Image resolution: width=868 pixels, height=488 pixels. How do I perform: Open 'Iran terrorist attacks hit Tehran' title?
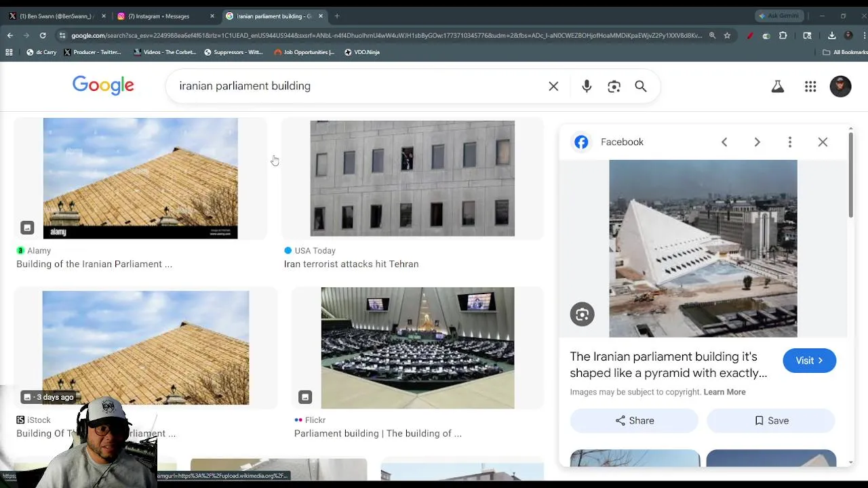coord(351,264)
